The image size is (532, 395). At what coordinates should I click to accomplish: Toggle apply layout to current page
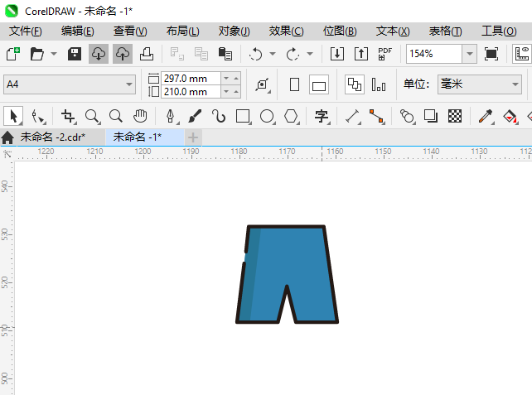coord(379,84)
